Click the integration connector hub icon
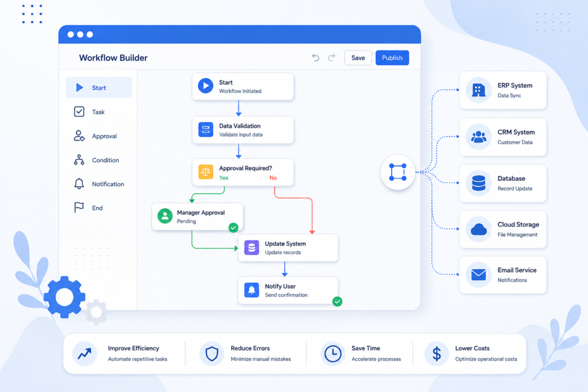Image resolution: width=588 pixels, height=392 pixels. point(397,172)
